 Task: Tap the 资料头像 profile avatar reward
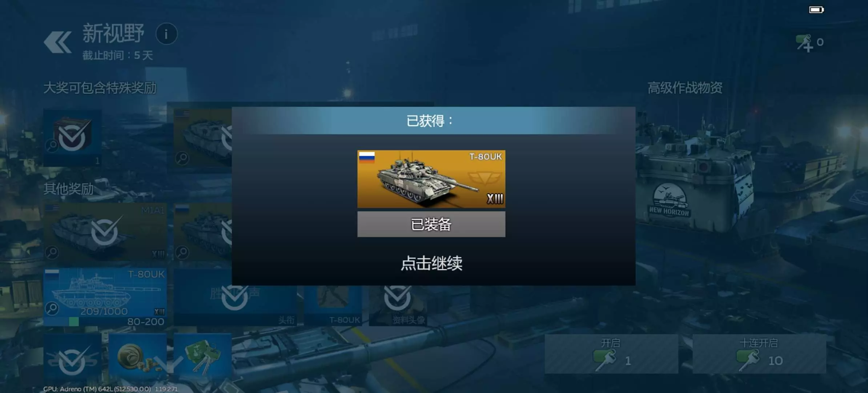pos(398,305)
